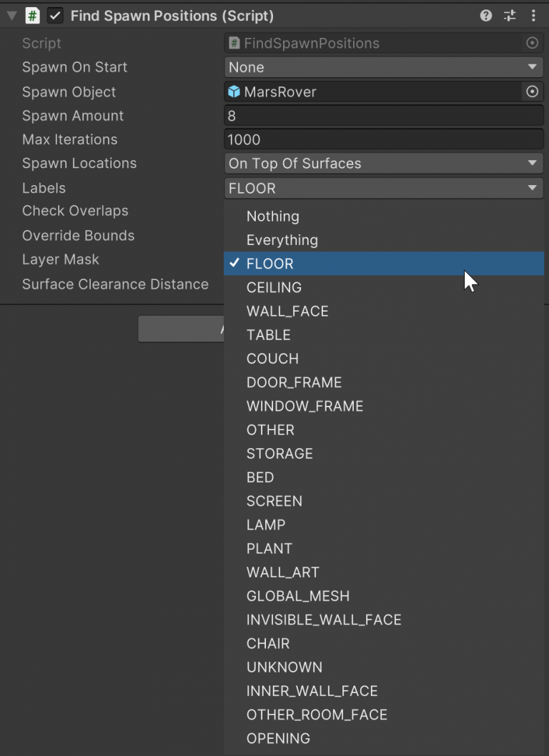Close the Labels dropdown field
This screenshot has width=549, height=756.
pyautogui.click(x=384, y=188)
